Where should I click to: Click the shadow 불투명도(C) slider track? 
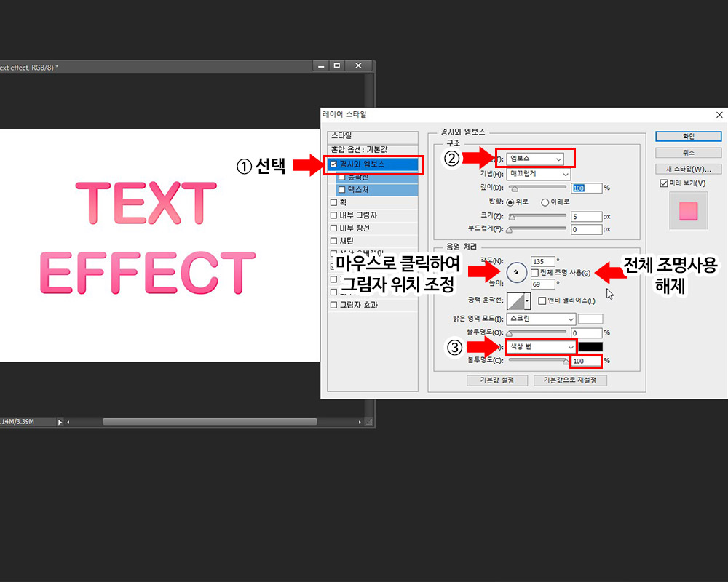click(x=538, y=359)
